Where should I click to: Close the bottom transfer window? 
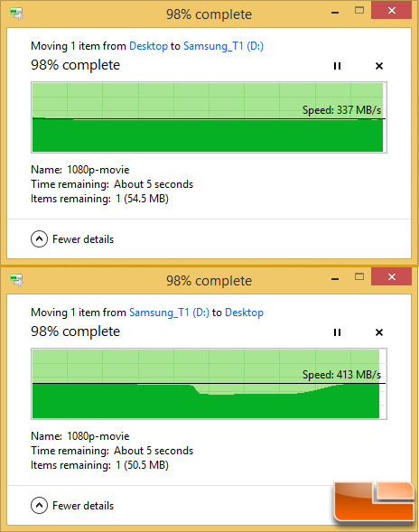click(392, 277)
